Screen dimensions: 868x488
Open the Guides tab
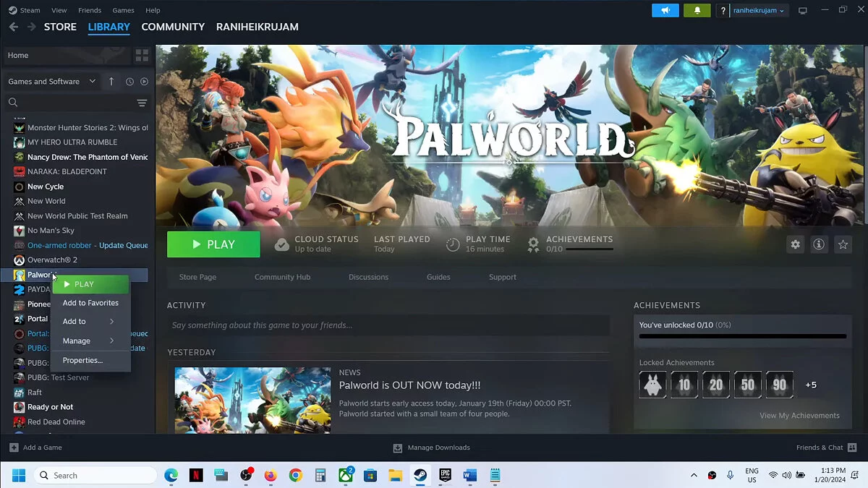coord(438,277)
